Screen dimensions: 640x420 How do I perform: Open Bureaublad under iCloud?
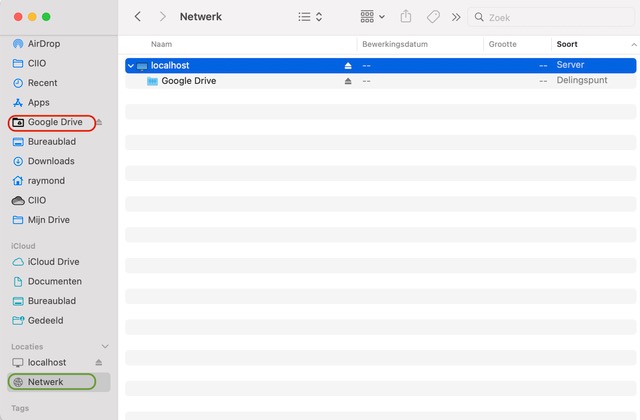pyautogui.click(x=44, y=301)
